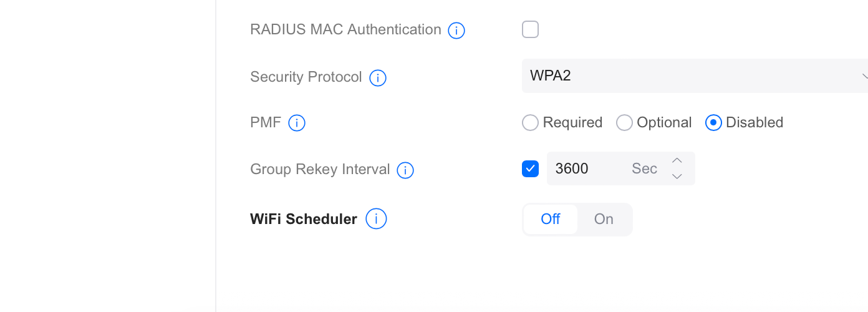Select the PMF Required radio button
868x312 pixels.
[x=530, y=122]
